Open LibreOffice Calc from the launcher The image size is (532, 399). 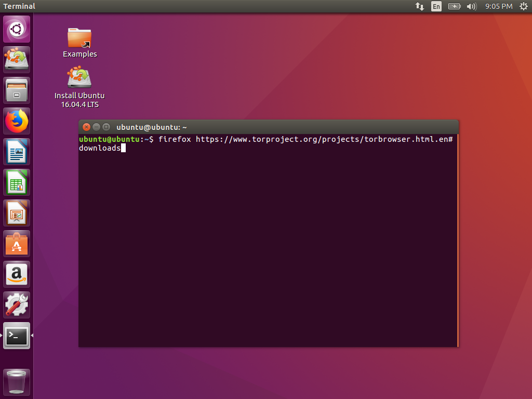pyautogui.click(x=16, y=182)
